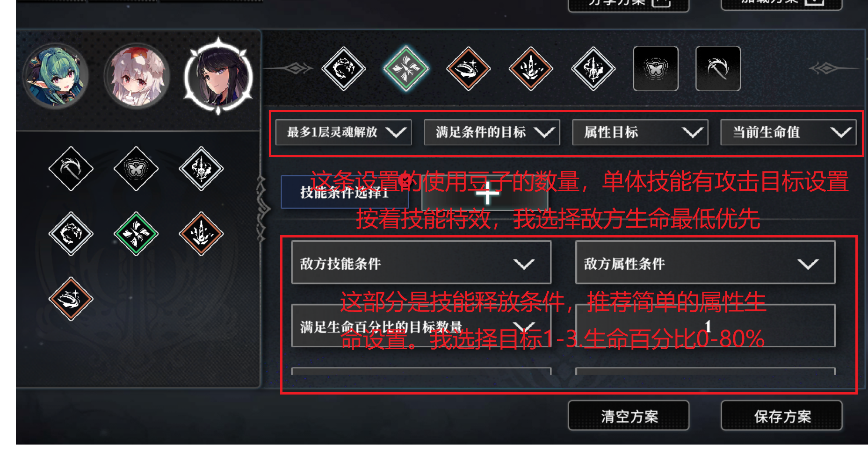Open the 最多1层灵魂解放 dropdown
The width and height of the screenshot is (868, 474).
coord(343,132)
